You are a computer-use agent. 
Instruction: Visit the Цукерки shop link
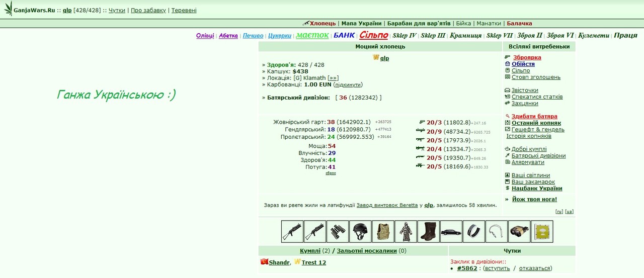pos(280,36)
